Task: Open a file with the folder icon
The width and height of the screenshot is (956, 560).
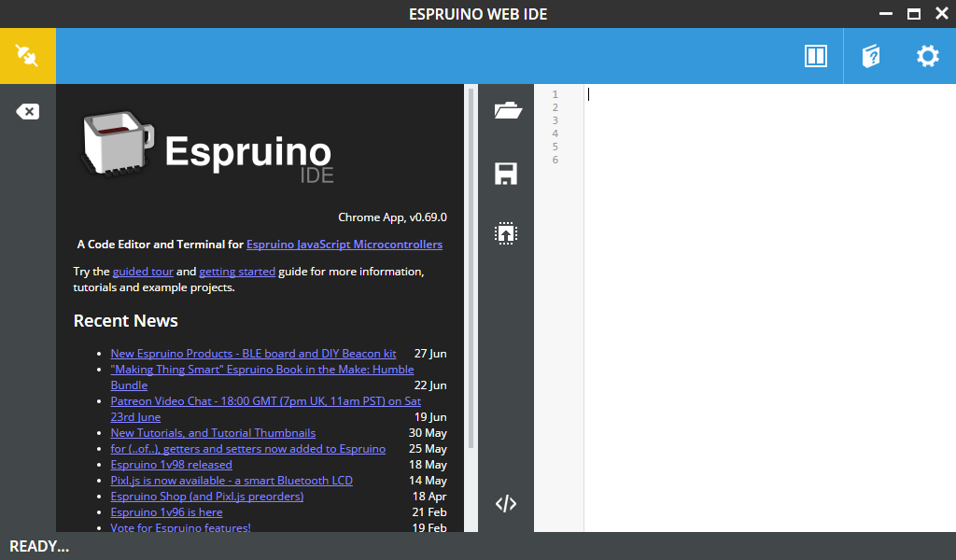Action: click(507, 110)
